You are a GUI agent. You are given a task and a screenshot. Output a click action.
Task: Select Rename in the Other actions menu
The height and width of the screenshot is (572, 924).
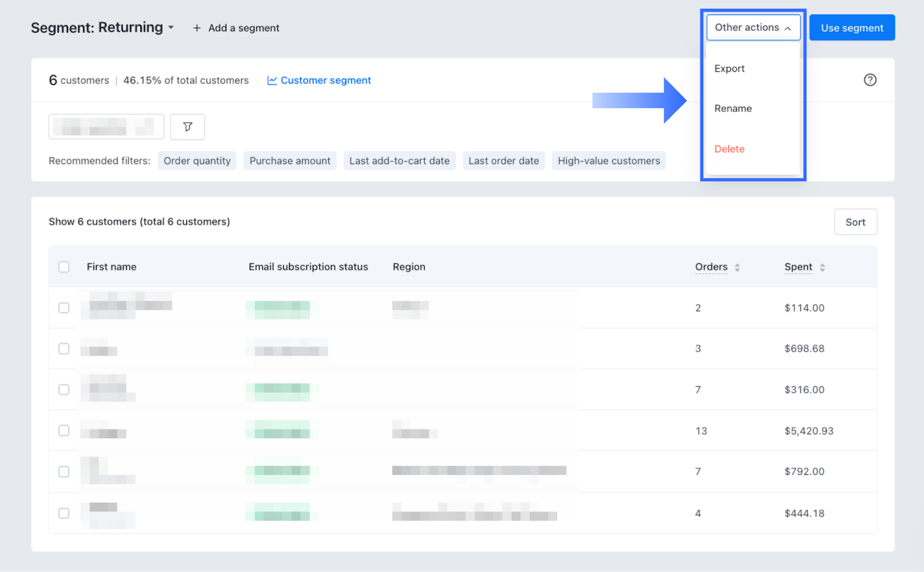pyautogui.click(x=733, y=109)
